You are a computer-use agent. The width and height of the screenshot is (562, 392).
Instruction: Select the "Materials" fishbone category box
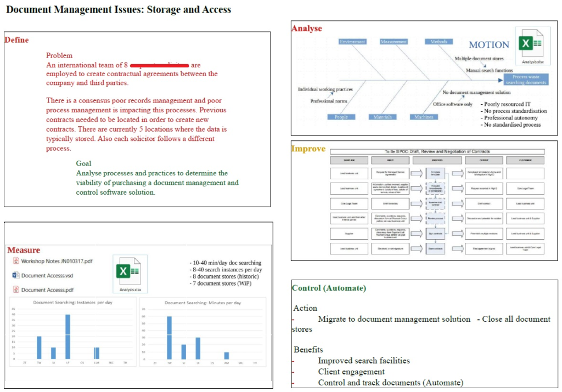(x=383, y=117)
